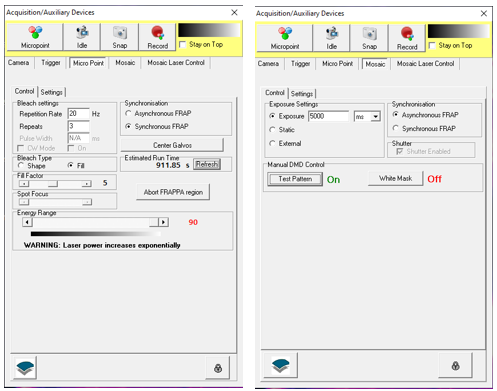
Task: Click the Test Pattern button
Action: (295, 179)
